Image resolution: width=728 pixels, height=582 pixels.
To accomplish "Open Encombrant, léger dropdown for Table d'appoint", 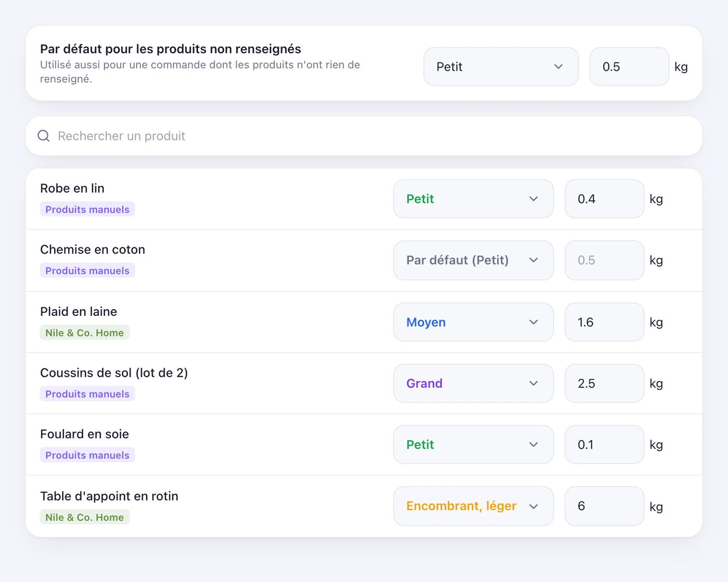I will pos(473,506).
